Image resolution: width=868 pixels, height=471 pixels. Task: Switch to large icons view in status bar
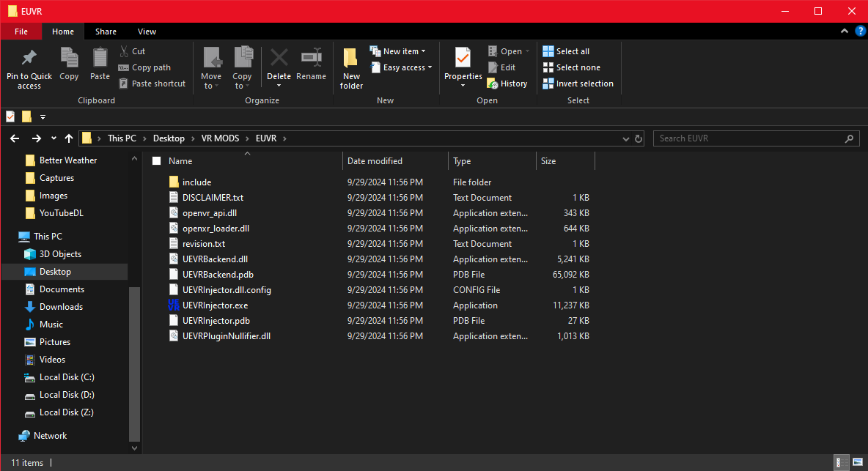pyautogui.click(x=858, y=462)
